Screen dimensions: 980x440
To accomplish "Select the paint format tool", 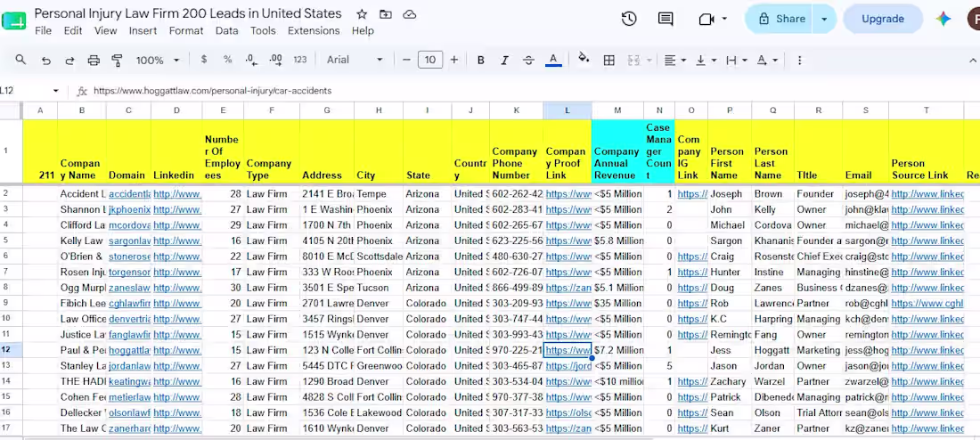I will (x=117, y=61).
